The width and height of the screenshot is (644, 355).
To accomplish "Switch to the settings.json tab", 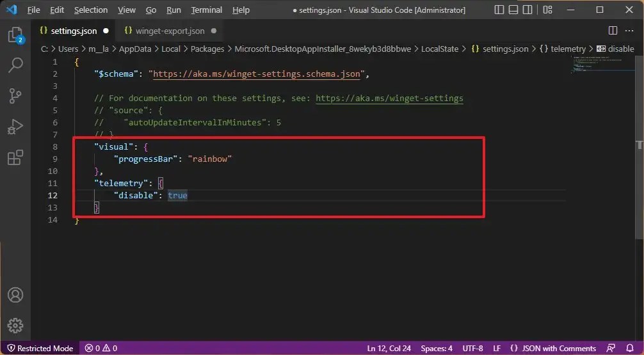I will point(74,31).
